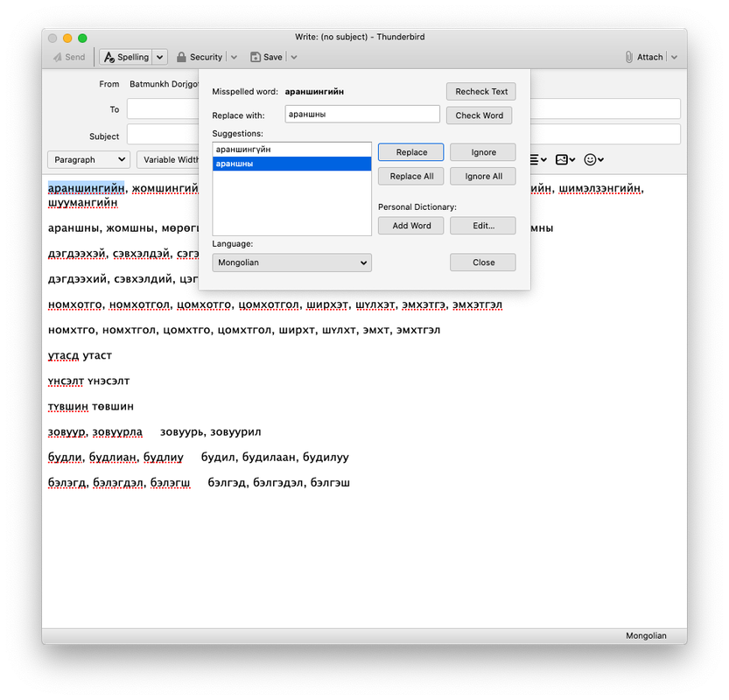Click the Ignore All button
Image resolution: width=729 pixels, height=700 pixels.
(x=483, y=176)
